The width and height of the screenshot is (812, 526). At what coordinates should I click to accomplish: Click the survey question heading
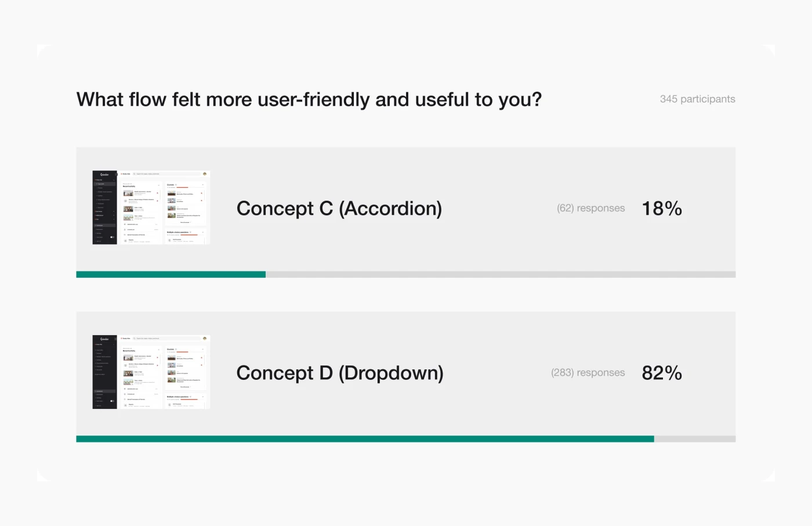coord(309,100)
